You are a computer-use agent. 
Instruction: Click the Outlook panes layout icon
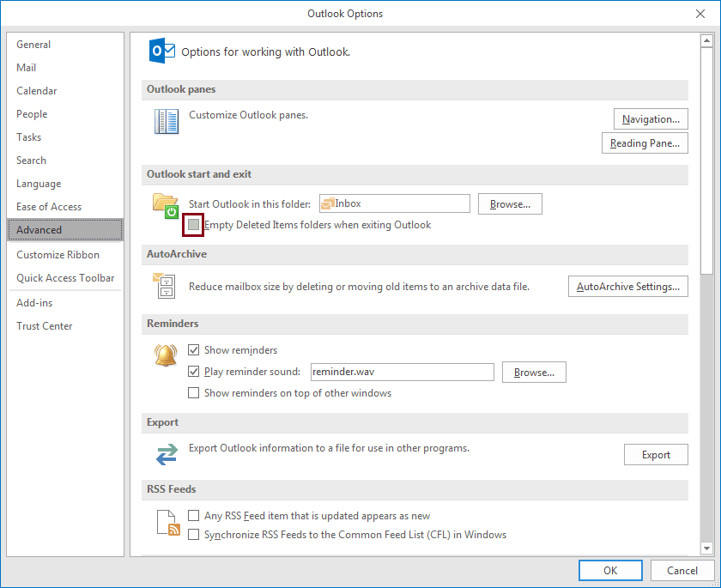[167, 121]
